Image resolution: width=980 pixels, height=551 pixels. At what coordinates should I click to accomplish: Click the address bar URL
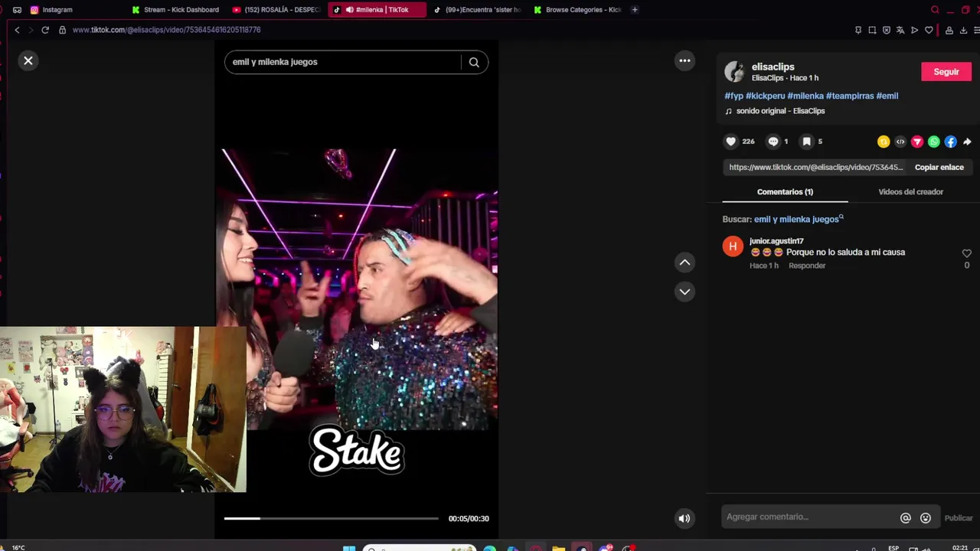click(166, 30)
